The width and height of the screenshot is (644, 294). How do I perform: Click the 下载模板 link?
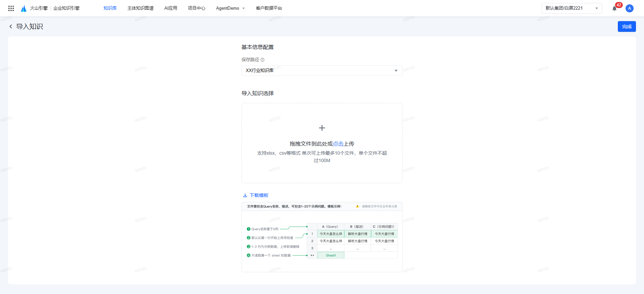(x=259, y=195)
